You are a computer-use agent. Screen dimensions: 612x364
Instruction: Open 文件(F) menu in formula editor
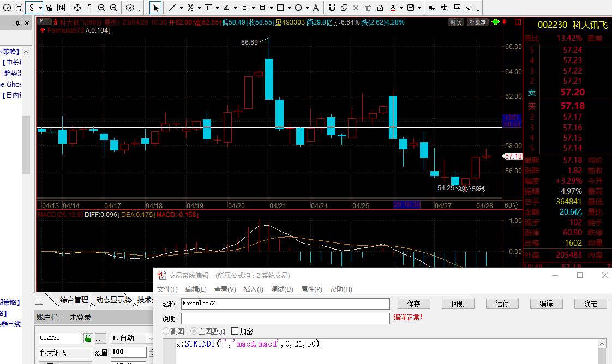click(167, 289)
